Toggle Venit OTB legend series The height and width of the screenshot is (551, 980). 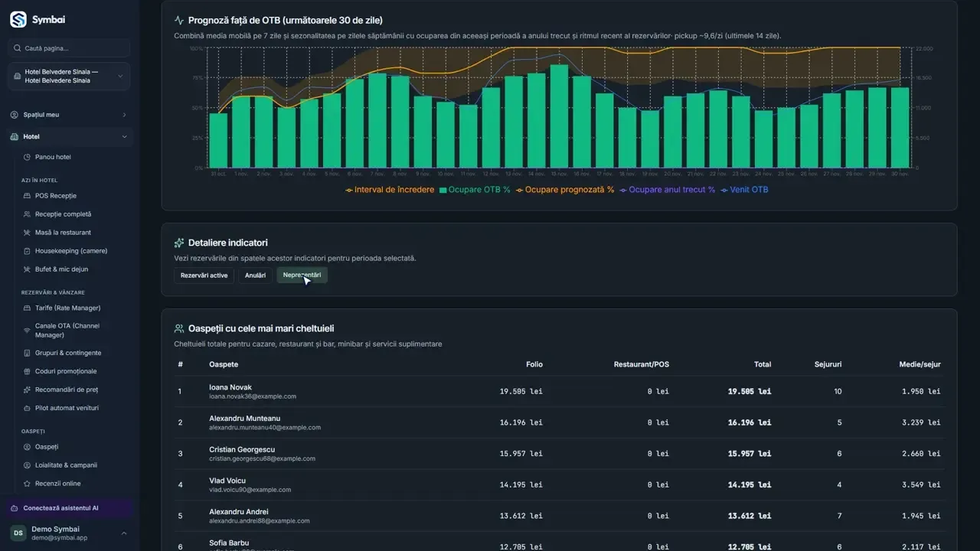tap(743, 190)
